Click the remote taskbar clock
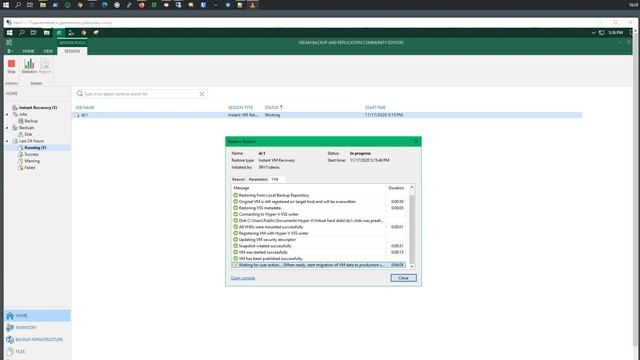The image size is (640, 360). click(x=616, y=33)
